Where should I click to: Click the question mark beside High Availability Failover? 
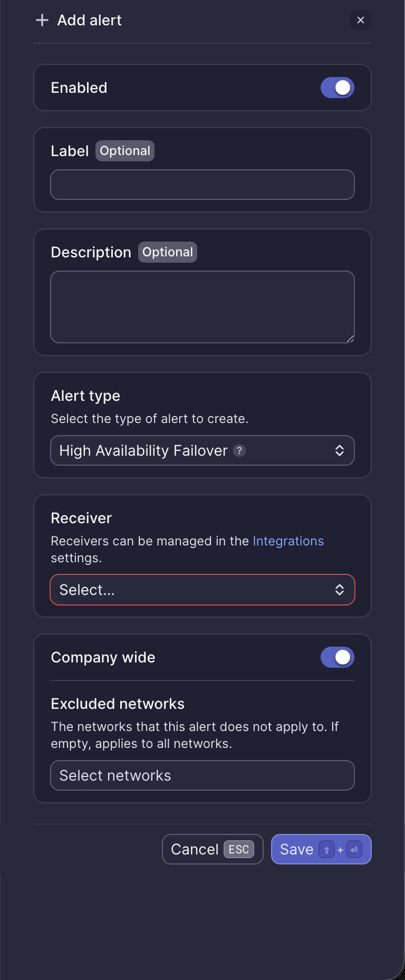pos(240,450)
